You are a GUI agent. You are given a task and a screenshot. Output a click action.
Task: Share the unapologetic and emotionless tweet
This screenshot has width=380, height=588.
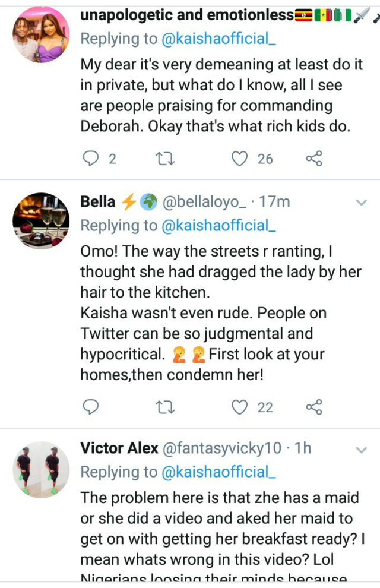tap(313, 159)
